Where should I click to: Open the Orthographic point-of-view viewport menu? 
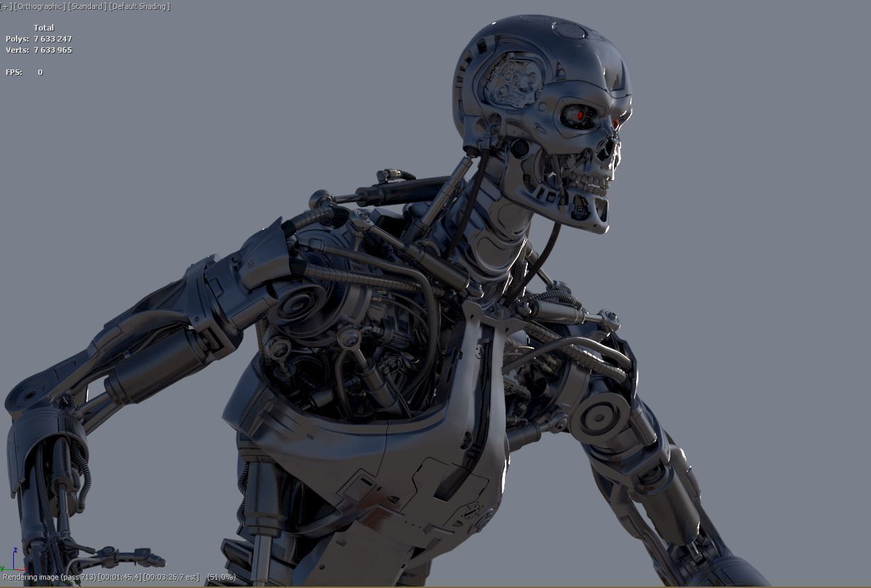[40, 6]
